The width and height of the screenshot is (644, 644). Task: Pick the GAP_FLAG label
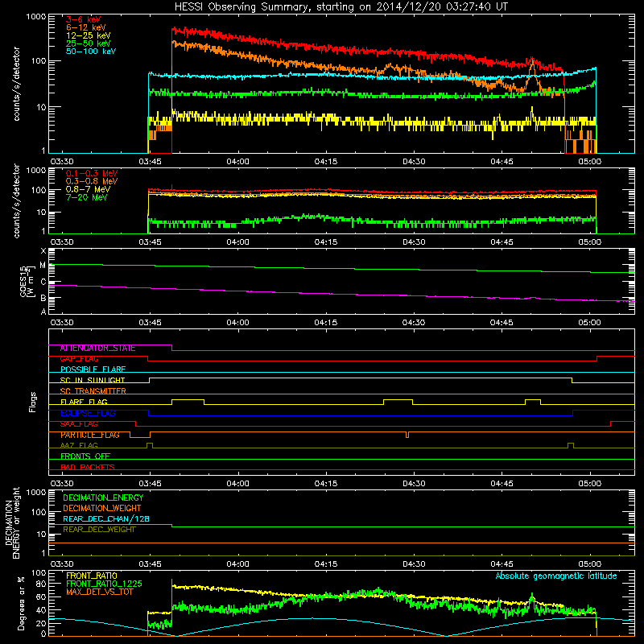(x=79, y=359)
